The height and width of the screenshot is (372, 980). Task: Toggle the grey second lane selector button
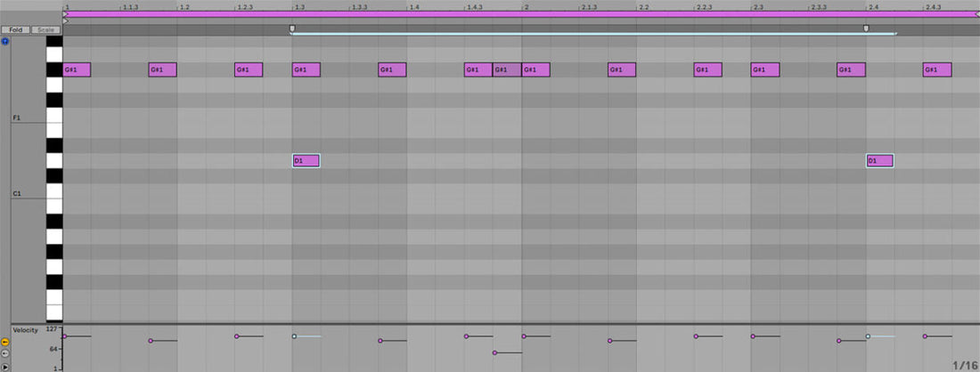(x=5, y=353)
